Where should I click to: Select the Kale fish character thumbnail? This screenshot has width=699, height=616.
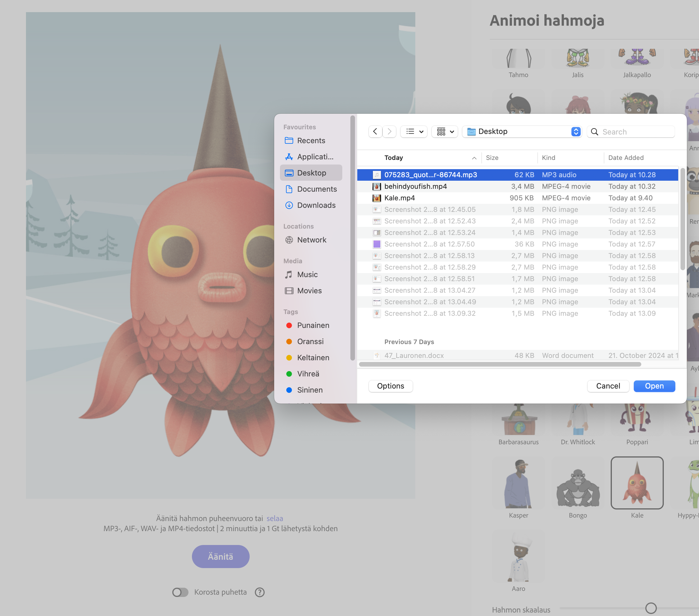[637, 483]
